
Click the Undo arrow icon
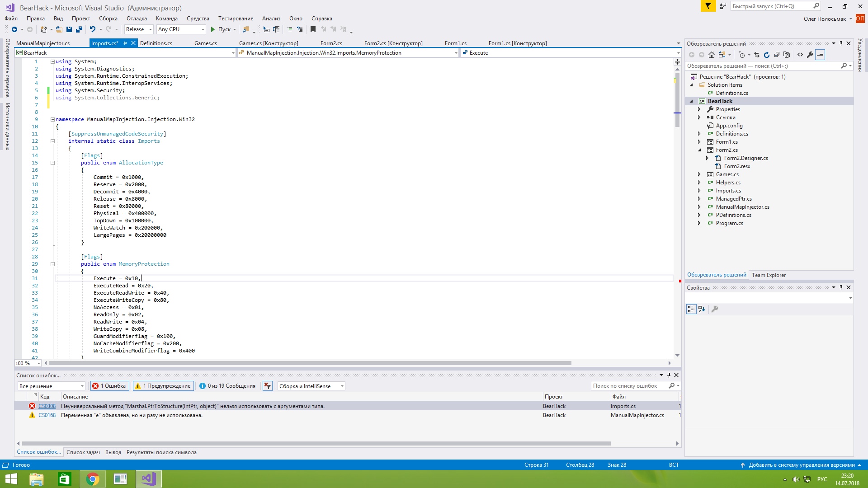click(92, 29)
